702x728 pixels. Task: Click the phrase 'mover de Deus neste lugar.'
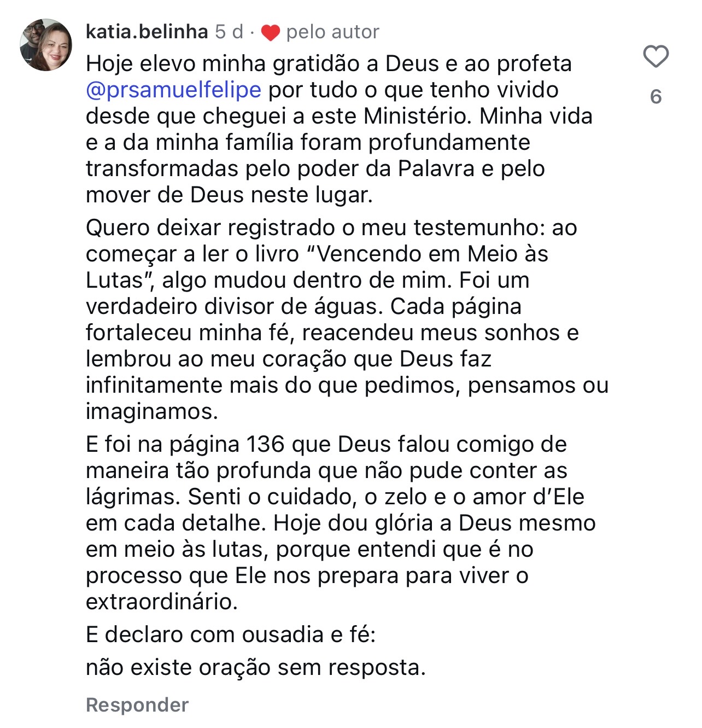pyautogui.click(x=229, y=195)
